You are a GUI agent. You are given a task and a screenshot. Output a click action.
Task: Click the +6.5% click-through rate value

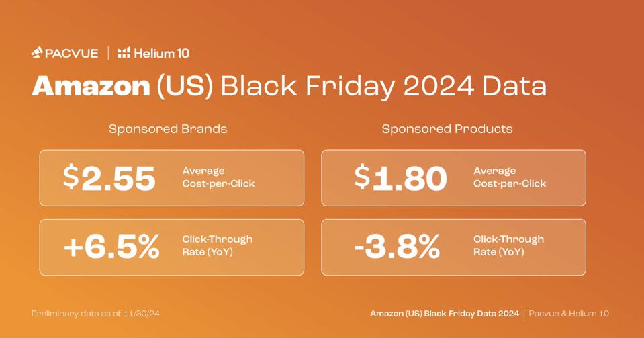pos(111,247)
